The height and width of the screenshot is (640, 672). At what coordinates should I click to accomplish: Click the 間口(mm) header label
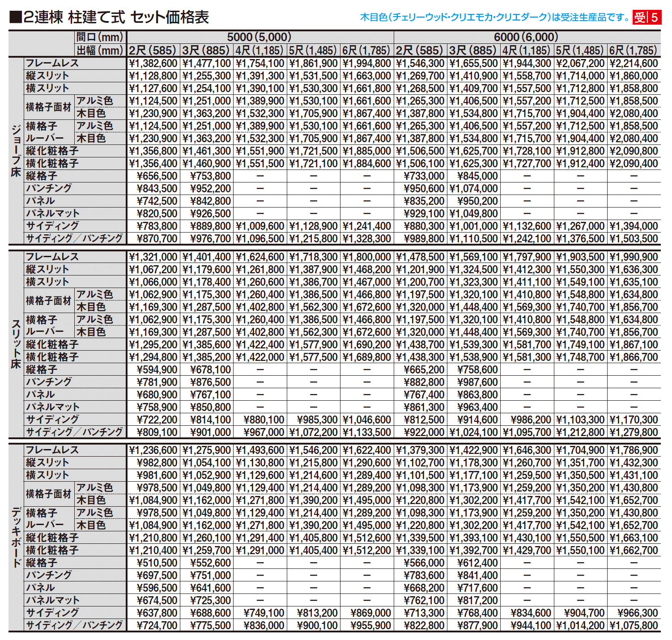[x=99, y=37]
